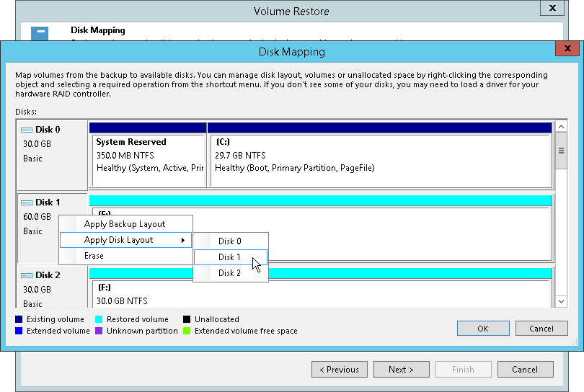The image size is (584, 392).
Task: Click the Unallocated legend swatch
Action: click(x=187, y=319)
